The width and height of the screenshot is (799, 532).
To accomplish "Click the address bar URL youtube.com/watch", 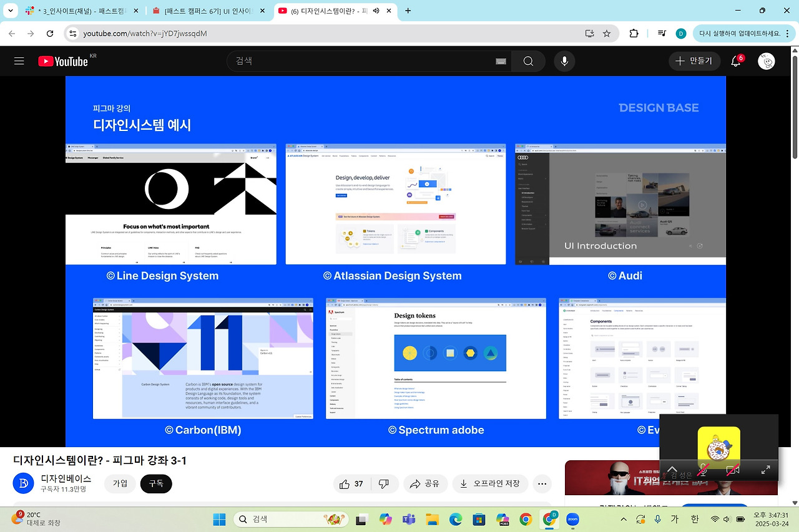I will coord(145,33).
